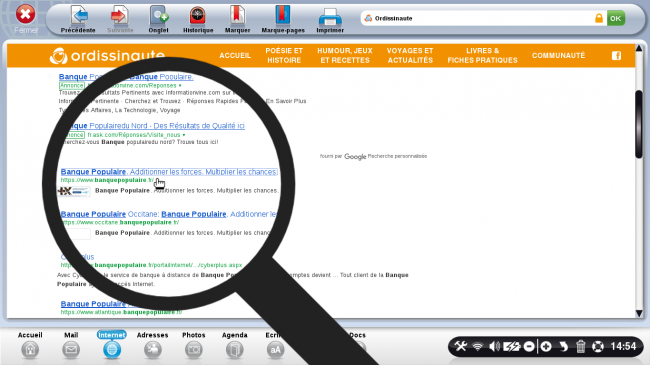Toggle the sound speaker in tray
The width and height of the screenshot is (650, 365).
tap(494, 346)
